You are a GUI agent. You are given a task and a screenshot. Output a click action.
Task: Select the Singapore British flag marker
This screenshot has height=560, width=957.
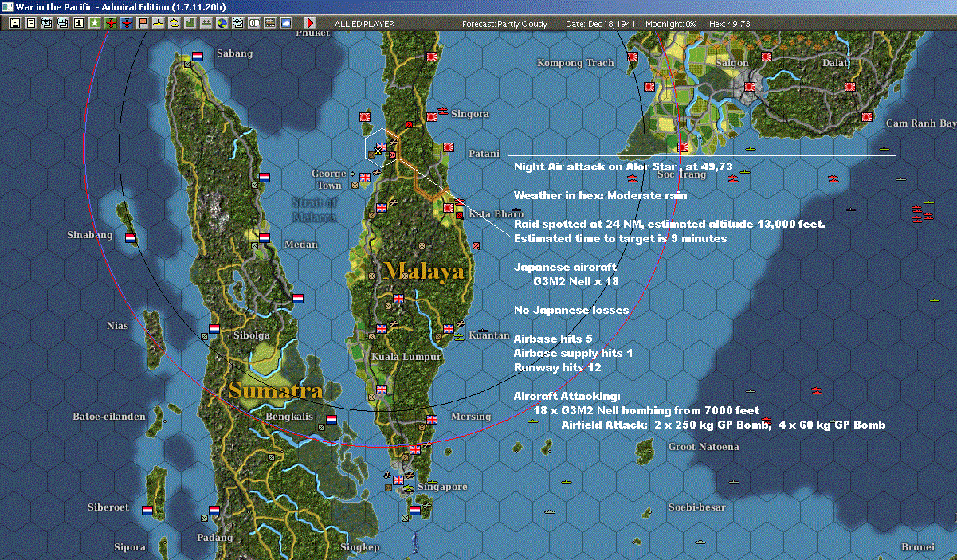pos(398,480)
